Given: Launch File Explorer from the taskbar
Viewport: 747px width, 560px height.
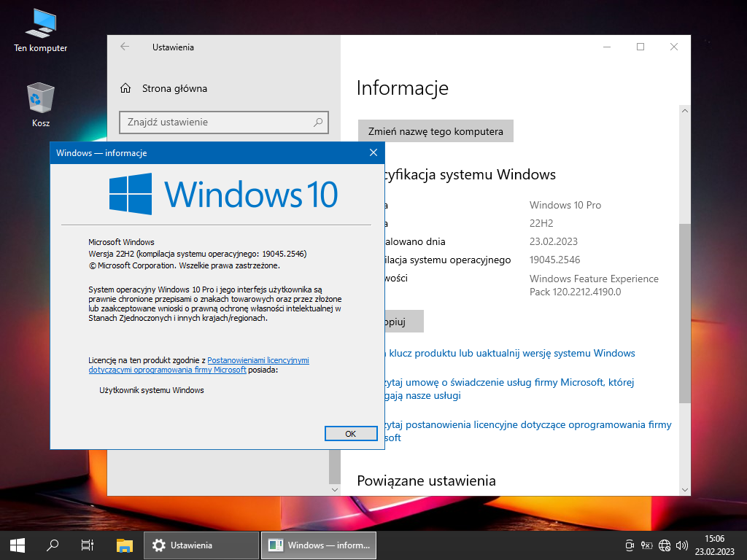Looking at the screenshot, I should click(125, 545).
